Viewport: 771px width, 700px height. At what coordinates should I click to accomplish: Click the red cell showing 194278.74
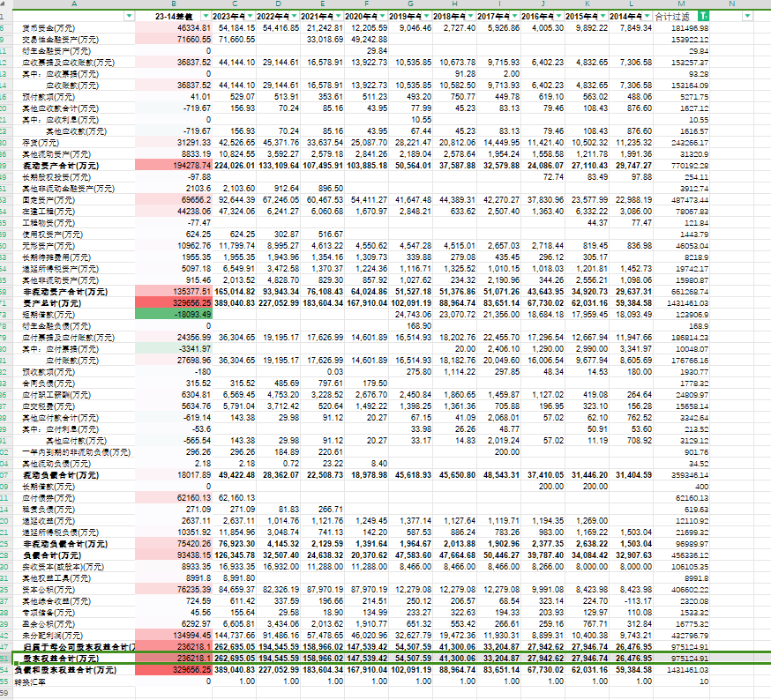174,166
